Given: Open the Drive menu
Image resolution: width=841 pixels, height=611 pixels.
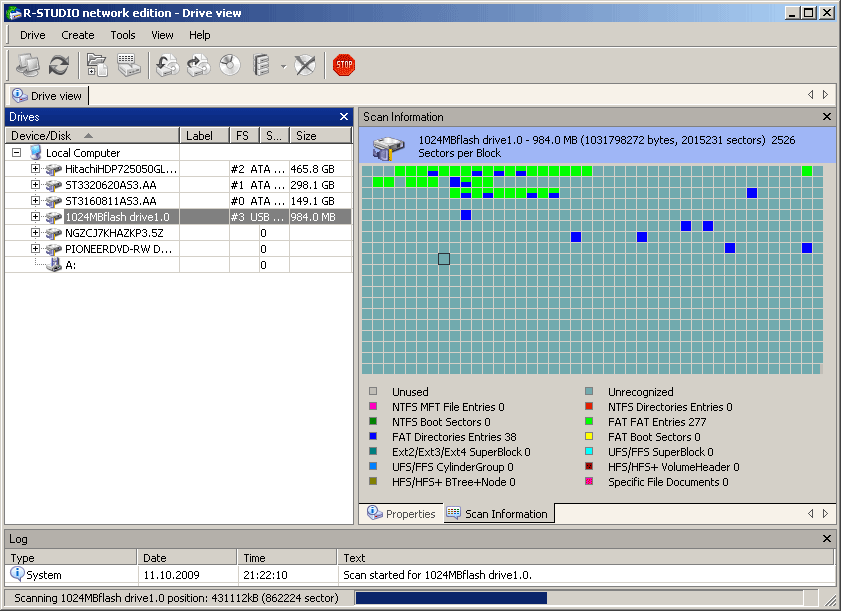Looking at the screenshot, I should [x=33, y=35].
